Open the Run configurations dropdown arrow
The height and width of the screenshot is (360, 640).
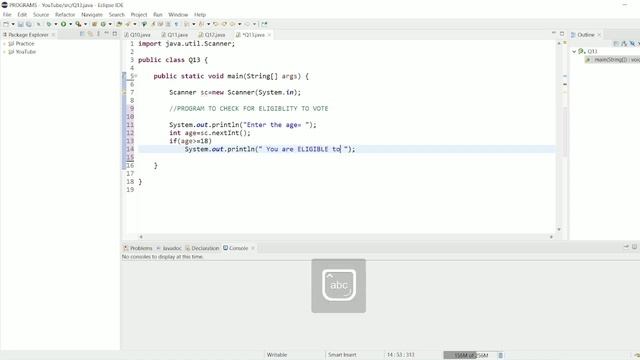point(71,24)
